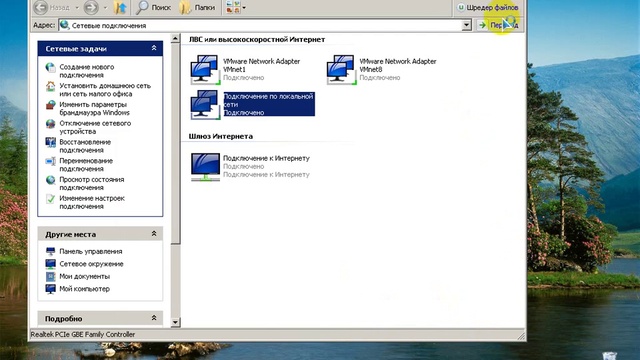Click the rename connection icon
This screenshot has width=640, height=360.
(x=51, y=161)
